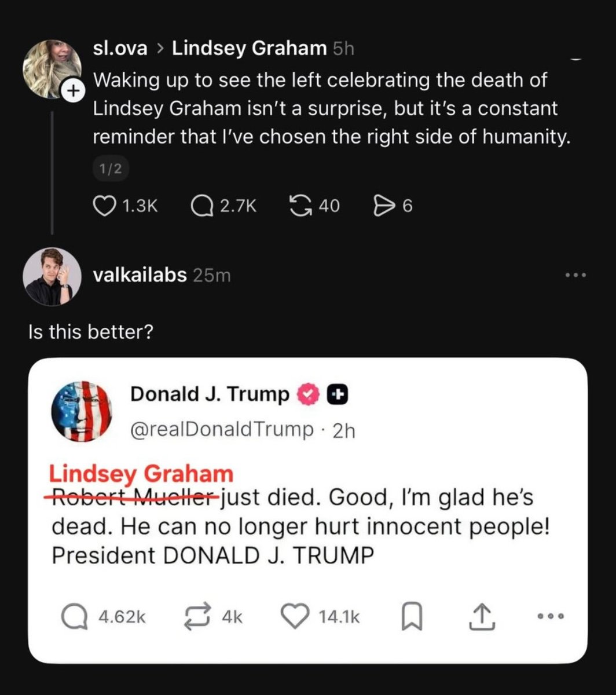Like the sl.ova post heart icon
The image size is (616, 695).
coord(104,206)
